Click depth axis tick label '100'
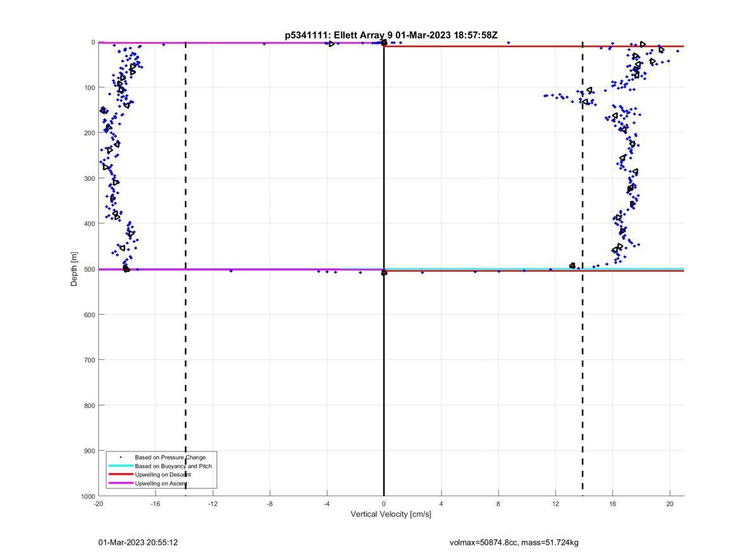The image size is (756, 558). [x=89, y=88]
